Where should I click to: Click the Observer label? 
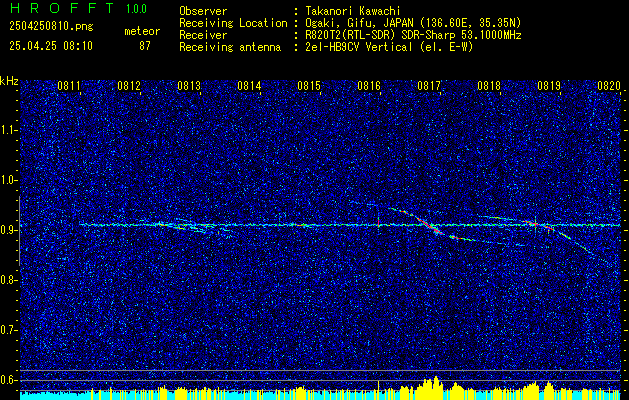[203, 11]
